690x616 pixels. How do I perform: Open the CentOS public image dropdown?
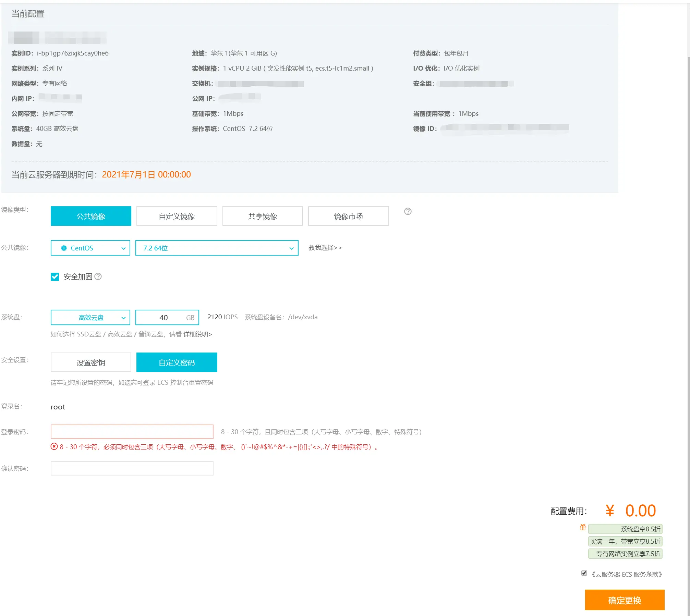[x=90, y=248]
